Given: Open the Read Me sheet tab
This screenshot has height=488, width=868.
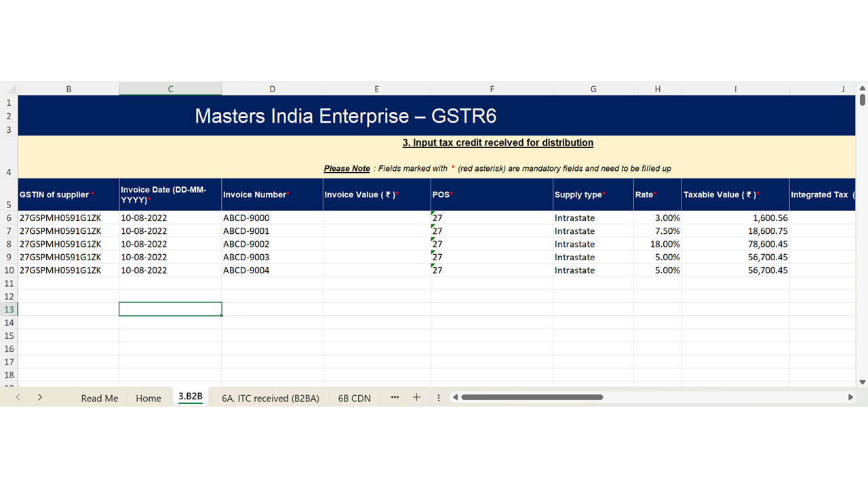Looking at the screenshot, I should pyautogui.click(x=99, y=398).
